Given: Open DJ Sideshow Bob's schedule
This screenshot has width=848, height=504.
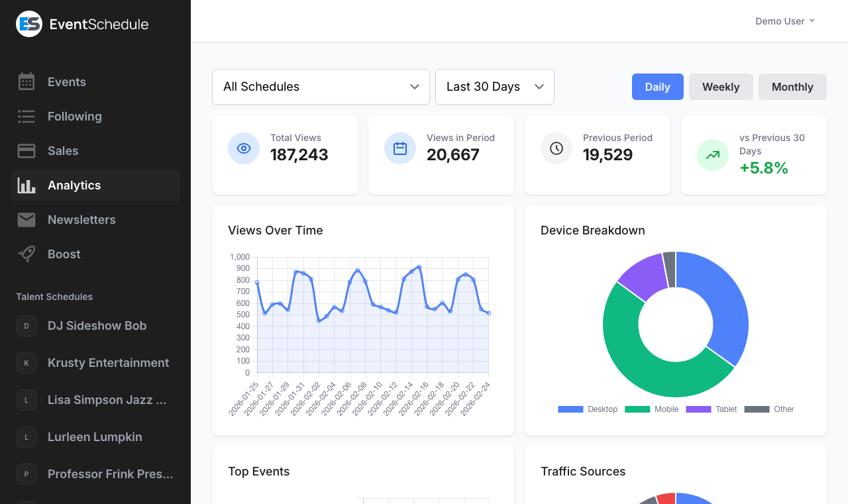Looking at the screenshot, I should click(97, 325).
